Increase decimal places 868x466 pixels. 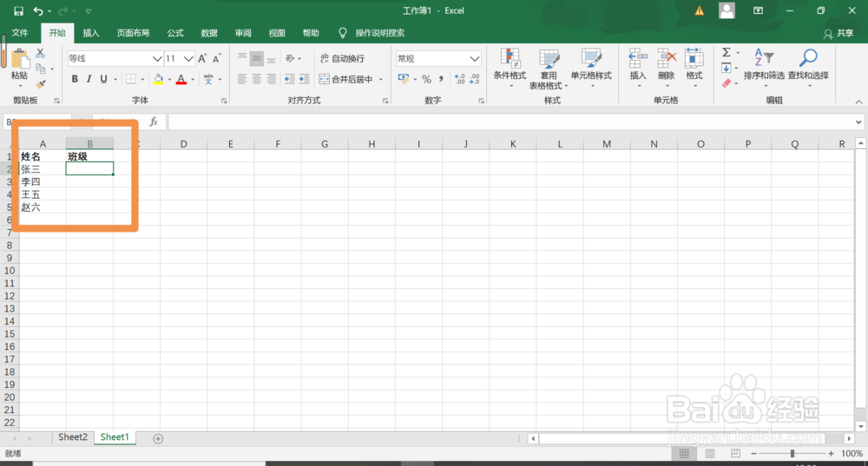[460, 79]
